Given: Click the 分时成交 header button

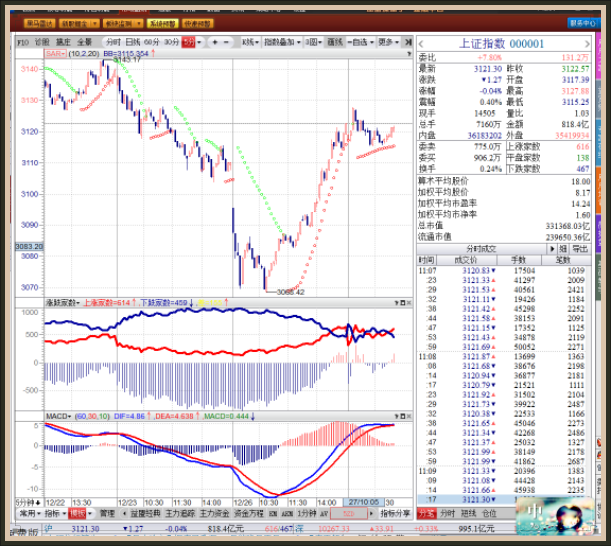Looking at the screenshot, I should click(482, 248).
